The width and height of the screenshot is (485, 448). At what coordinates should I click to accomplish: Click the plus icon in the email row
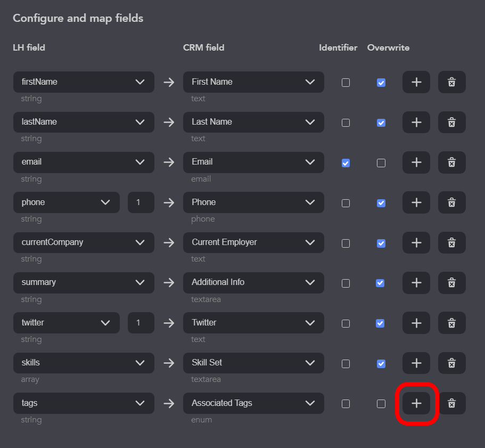[x=416, y=162]
